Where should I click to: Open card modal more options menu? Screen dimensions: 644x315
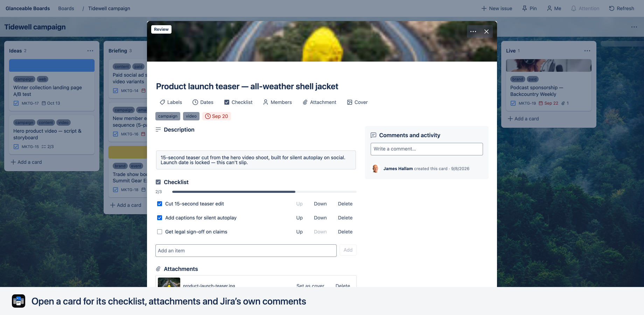(x=473, y=31)
